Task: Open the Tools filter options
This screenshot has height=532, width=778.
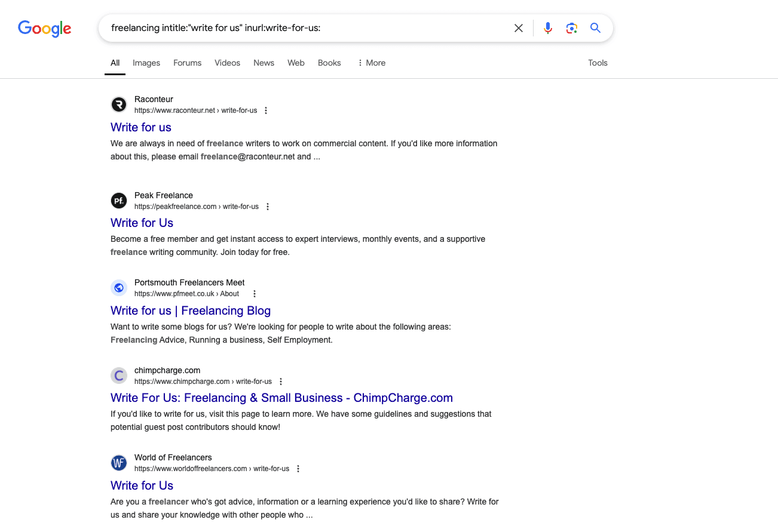Action: (598, 63)
